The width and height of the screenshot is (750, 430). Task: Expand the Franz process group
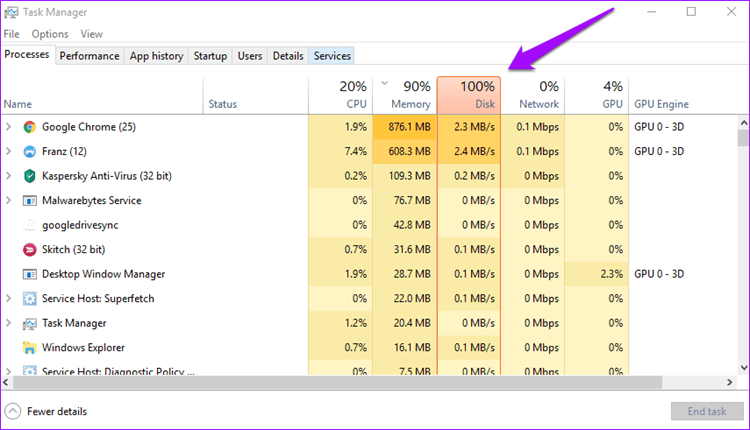tap(8, 151)
